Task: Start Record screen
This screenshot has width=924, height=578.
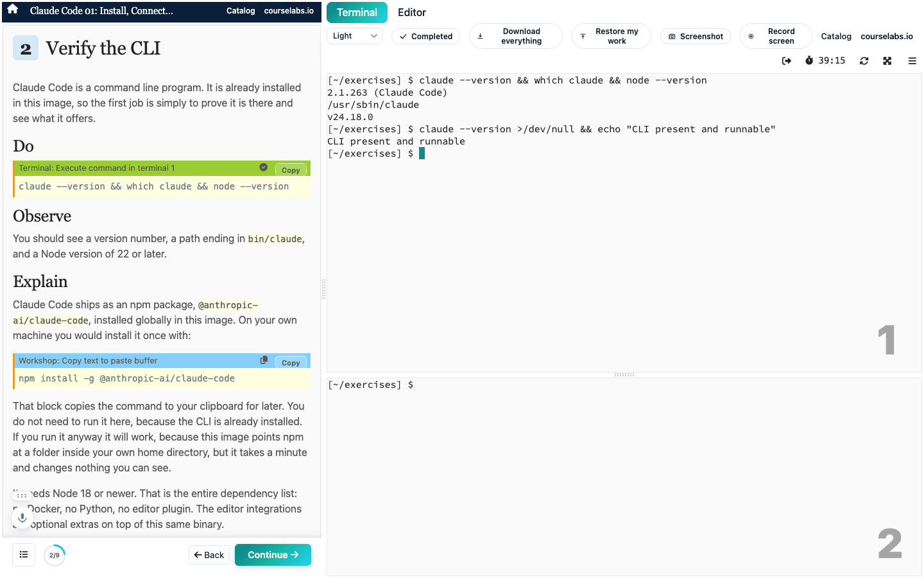Action: point(776,36)
